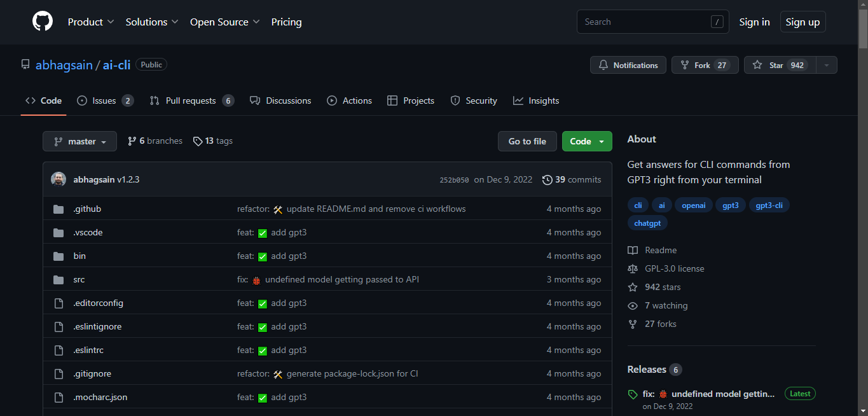Image resolution: width=868 pixels, height=416 pixels.
Task: Click the .github folder icon
Action: click(x=59, y=209)
